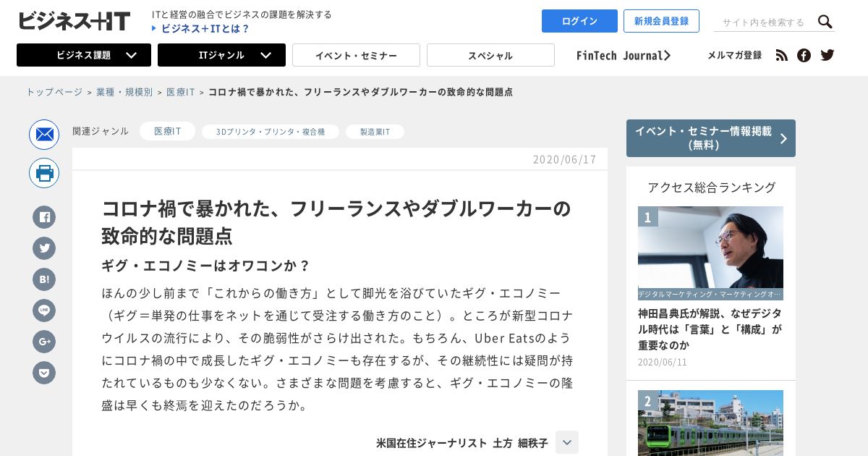Screen dimensions: 868x456
Task: Open ranking number 2 train thumbnail
Action: [x=710, y=423]
